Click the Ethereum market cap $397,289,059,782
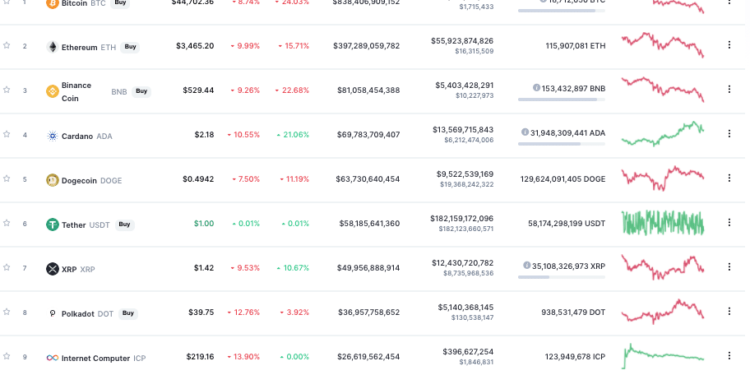The width and height of the screenshot is (750, 375). click(x=366, y=46)
